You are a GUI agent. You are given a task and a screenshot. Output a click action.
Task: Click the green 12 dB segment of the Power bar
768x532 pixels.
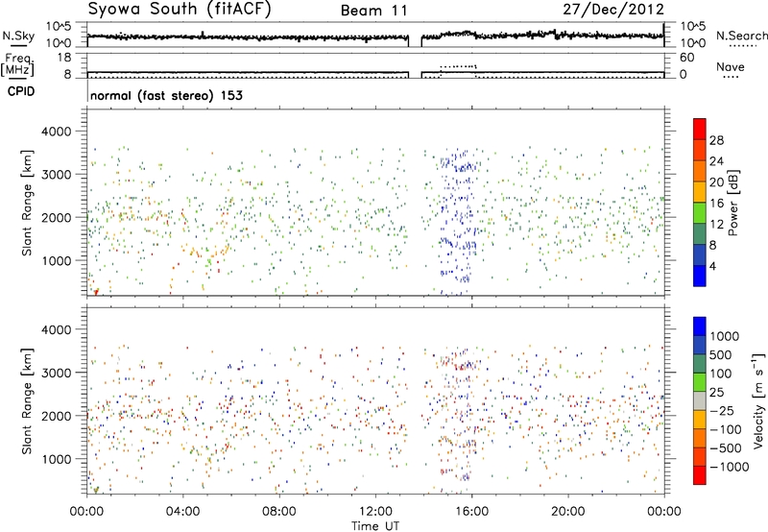tap(700, 213)
